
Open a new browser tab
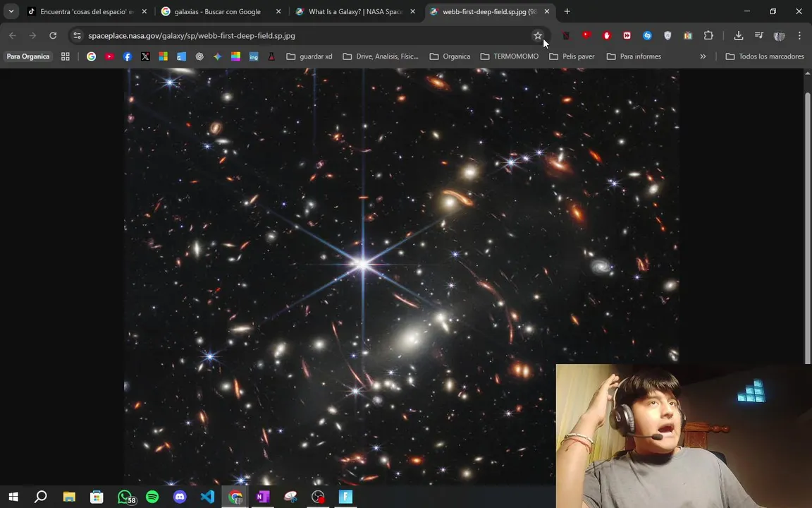(x=567, y=11)
